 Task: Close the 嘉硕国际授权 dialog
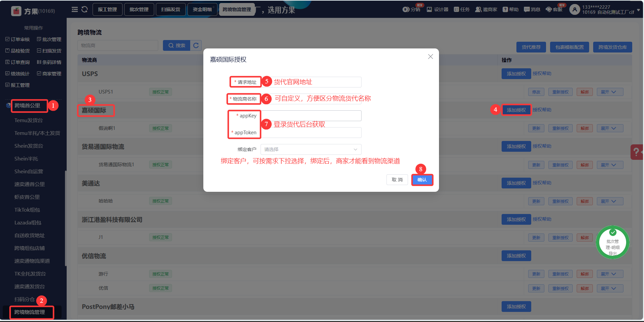coord(430,57)
